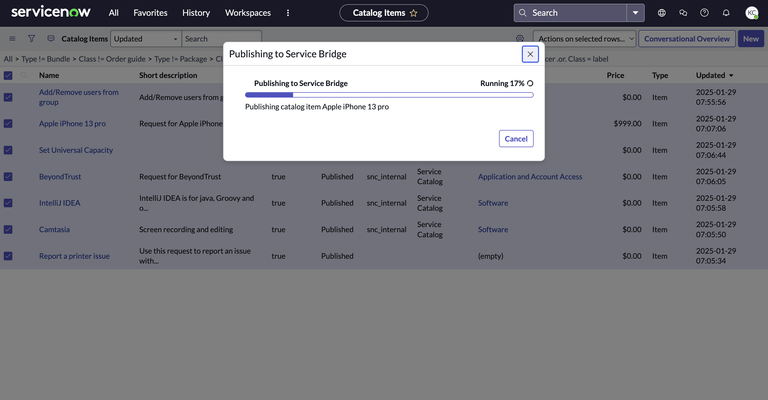Sort by the Price column header

615,75
